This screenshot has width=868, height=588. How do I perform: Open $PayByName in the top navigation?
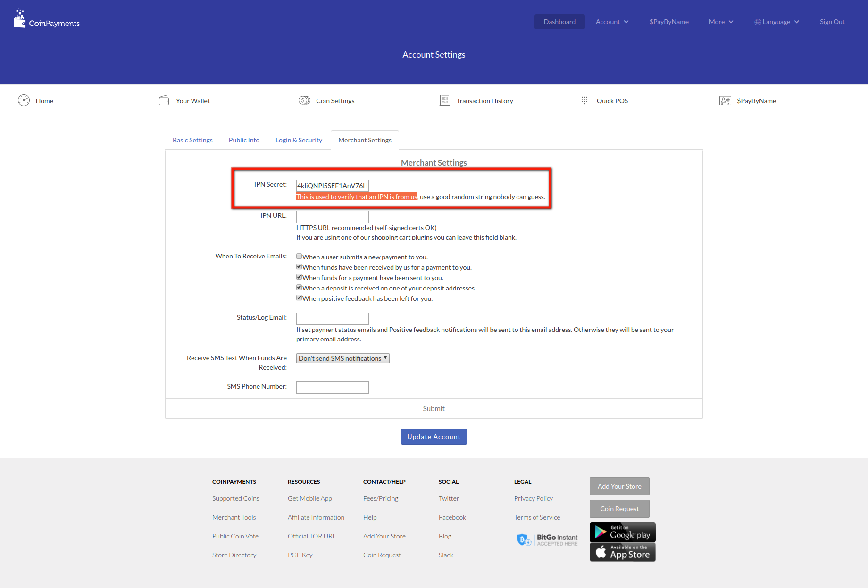pyautogui.click(x=669, y=22)
